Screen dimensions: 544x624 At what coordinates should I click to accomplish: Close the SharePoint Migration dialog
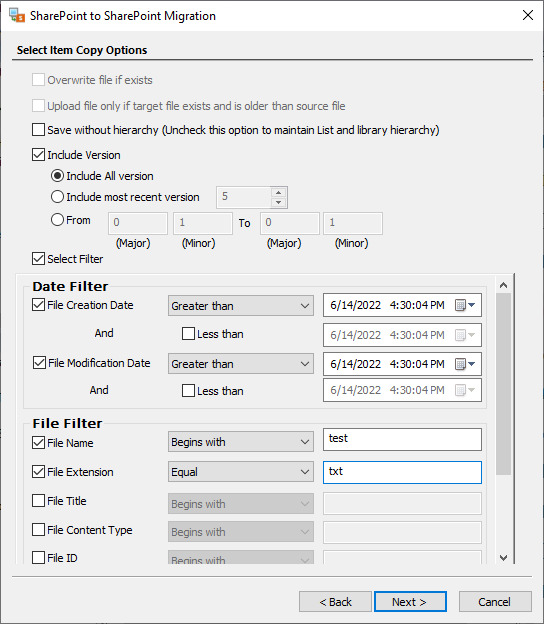(528, 15)
